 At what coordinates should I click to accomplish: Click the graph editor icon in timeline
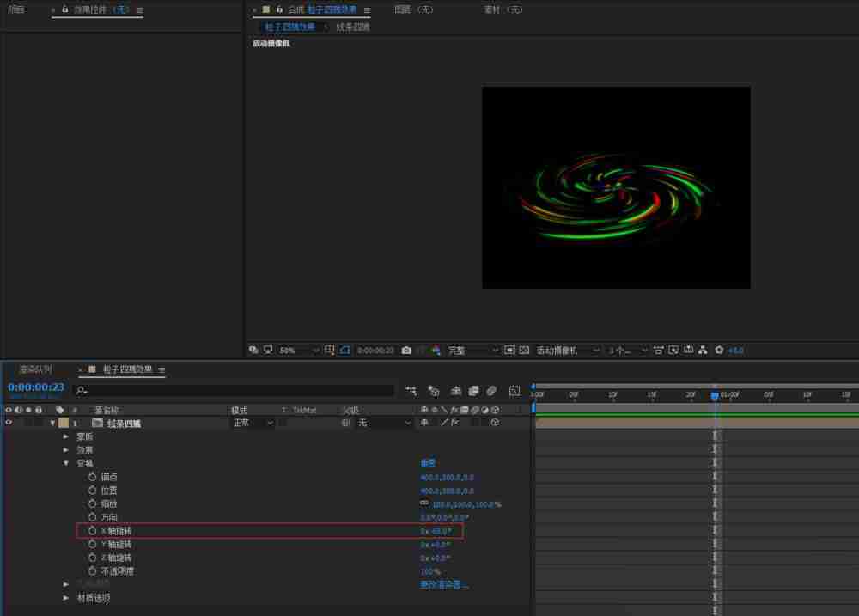coord(514,390)
